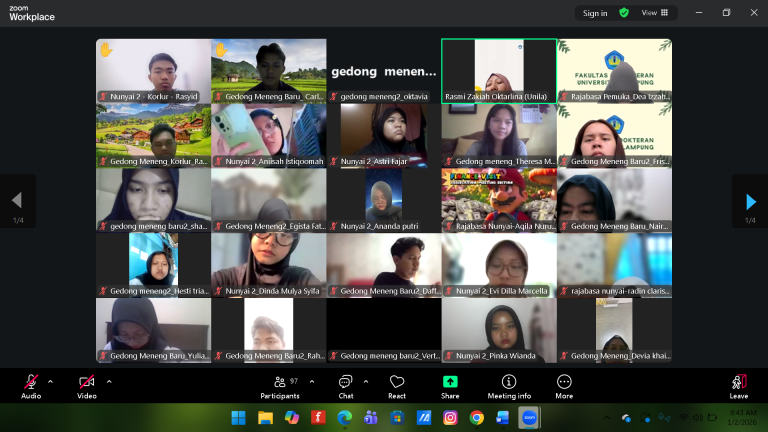Select Gedong meneng2_Hesti tria tile
The width and height of the screenshot is (768, 432).
[x=153, y=265]
